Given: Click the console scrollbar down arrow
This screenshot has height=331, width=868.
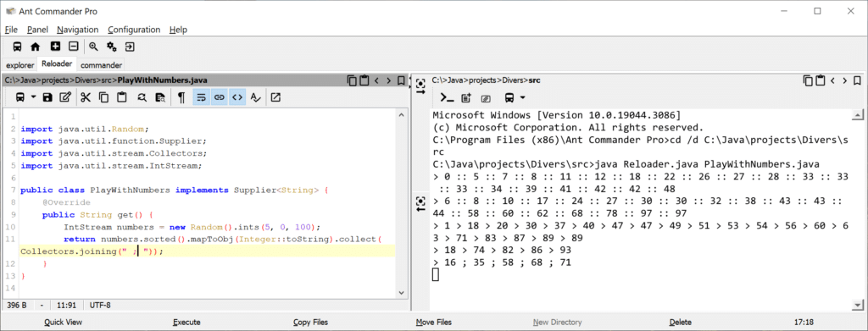Looking at the screenshot, I should click(x=858, y=305).
